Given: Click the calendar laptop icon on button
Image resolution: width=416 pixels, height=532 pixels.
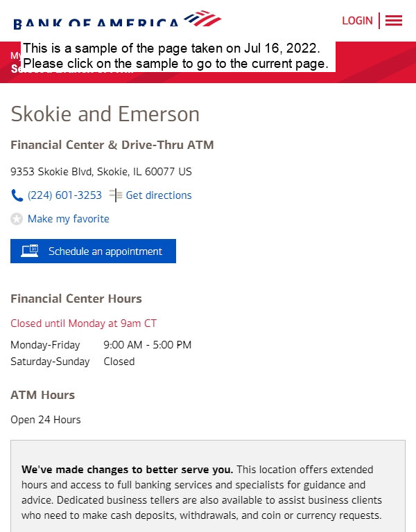Looking at the screenshot, I should [x=30, y=251].
